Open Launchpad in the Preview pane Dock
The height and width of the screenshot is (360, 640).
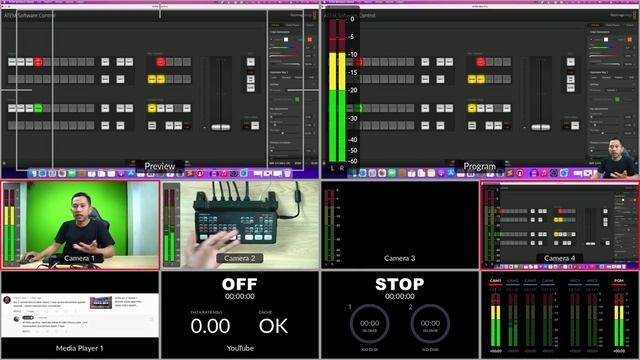(52, 173)
